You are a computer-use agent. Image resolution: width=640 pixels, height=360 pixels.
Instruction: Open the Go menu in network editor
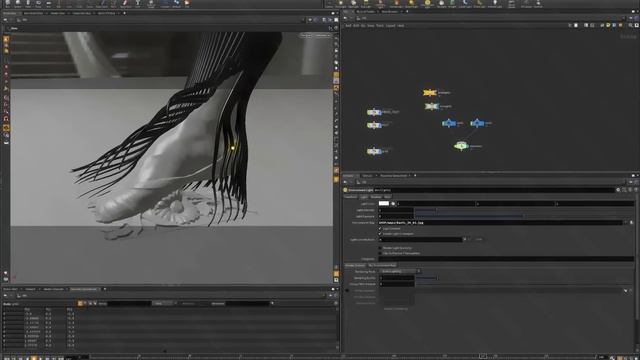point(363,26)
